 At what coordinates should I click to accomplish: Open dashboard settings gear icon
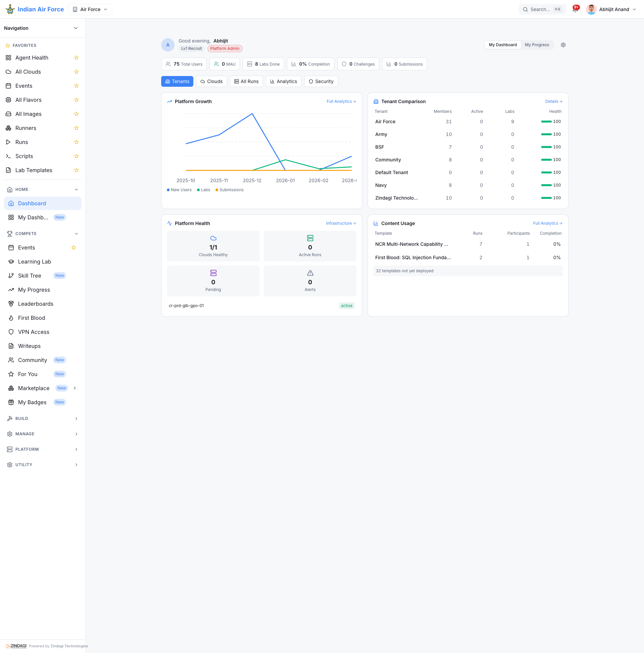click(563, 45)
